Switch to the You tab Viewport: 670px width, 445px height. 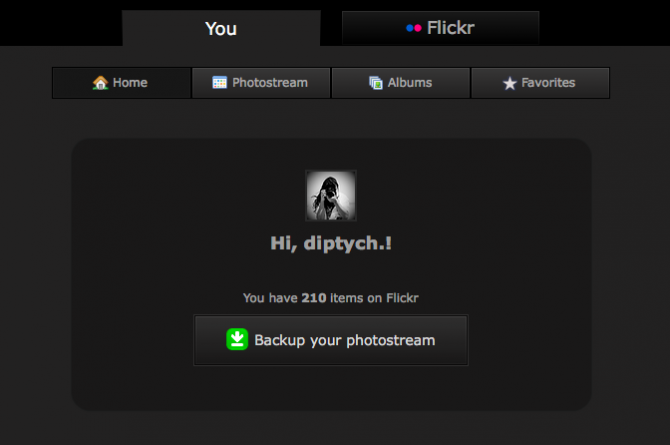coord(221,28)
